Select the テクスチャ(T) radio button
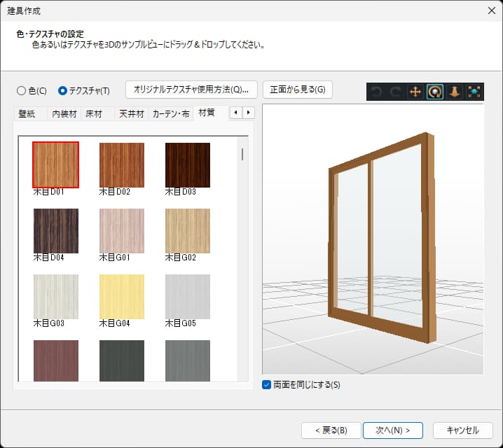 62,91
